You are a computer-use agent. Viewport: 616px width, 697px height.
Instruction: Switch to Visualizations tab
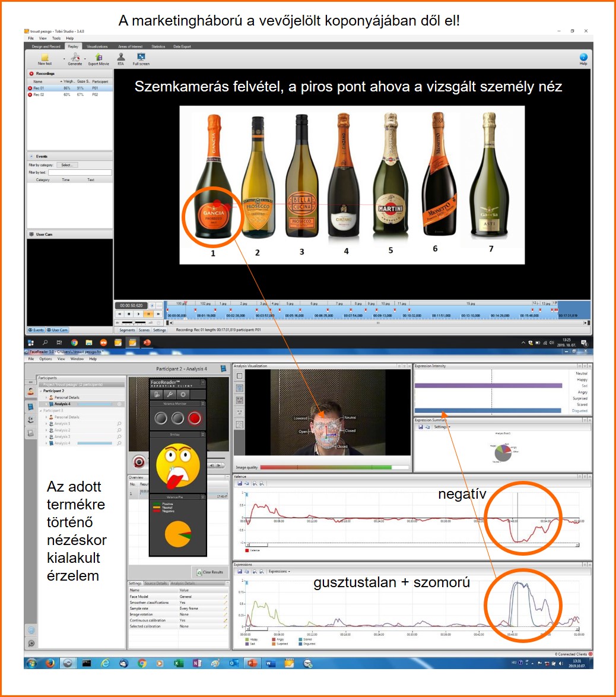click(97, 46)
